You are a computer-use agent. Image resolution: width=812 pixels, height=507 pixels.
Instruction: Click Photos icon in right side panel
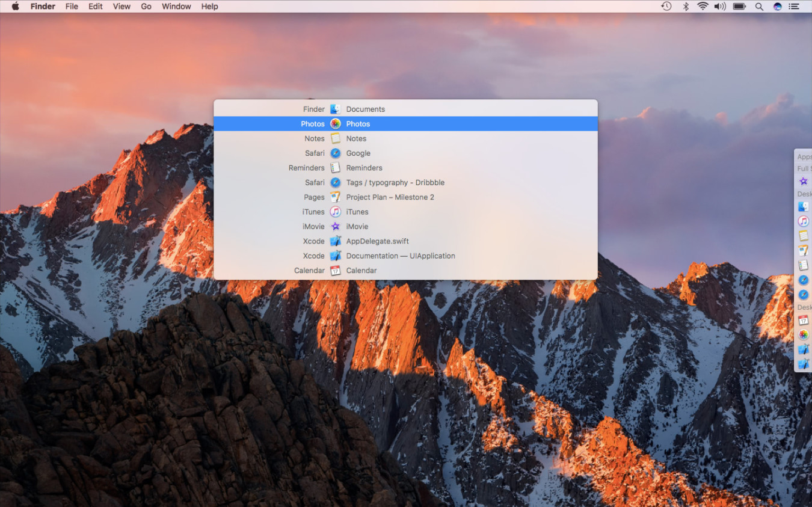point(803,335)
